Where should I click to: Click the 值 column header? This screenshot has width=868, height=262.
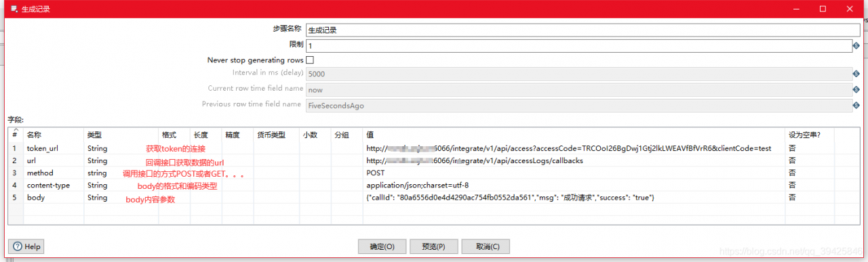(574, 135)
